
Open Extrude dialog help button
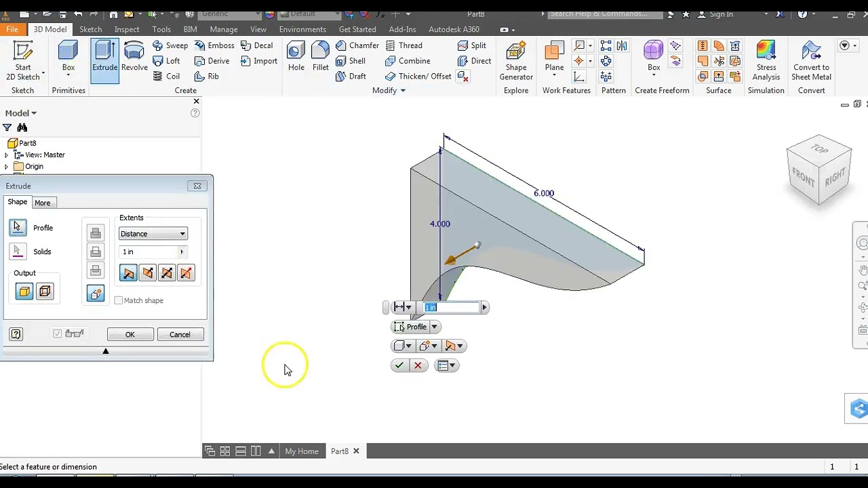tap(16, 334)
